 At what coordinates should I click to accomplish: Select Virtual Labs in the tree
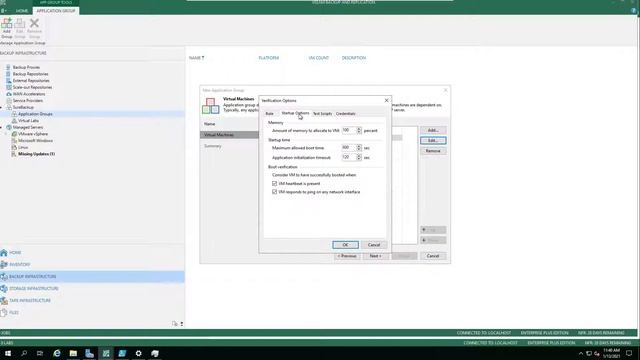click(x=28, y=120)
